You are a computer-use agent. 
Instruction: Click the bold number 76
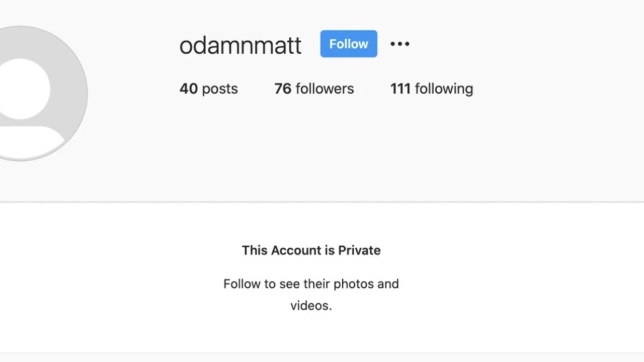283,88
